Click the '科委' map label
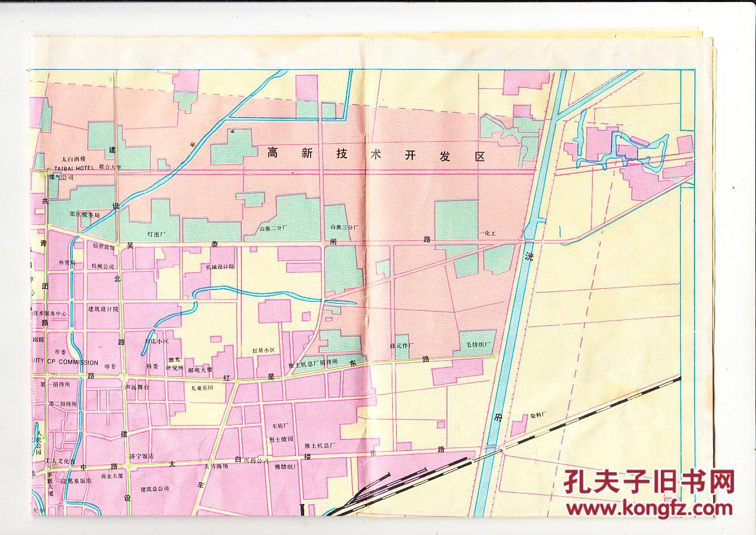 coord(152,366)
